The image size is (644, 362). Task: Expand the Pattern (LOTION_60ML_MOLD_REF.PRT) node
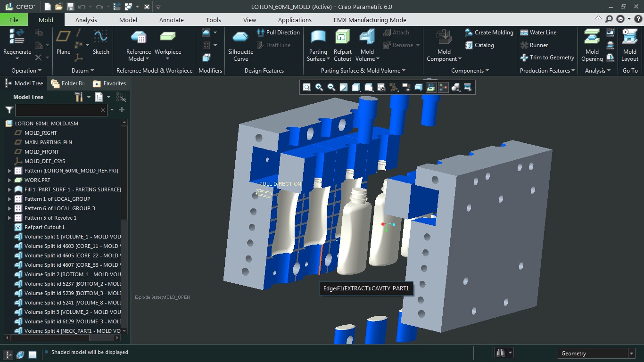9,171
